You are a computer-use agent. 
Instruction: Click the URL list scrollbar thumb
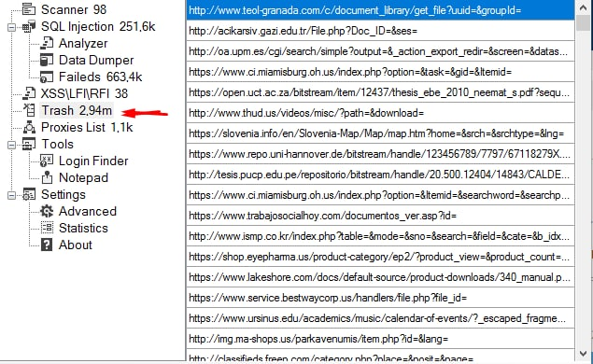click(x=583, y=22)
